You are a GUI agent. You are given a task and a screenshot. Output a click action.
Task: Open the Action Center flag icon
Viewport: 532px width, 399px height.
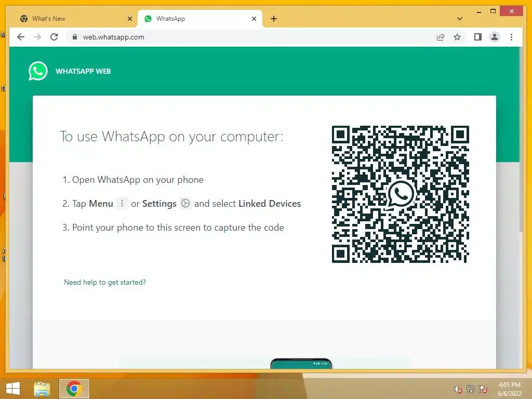tap(483, 389)
